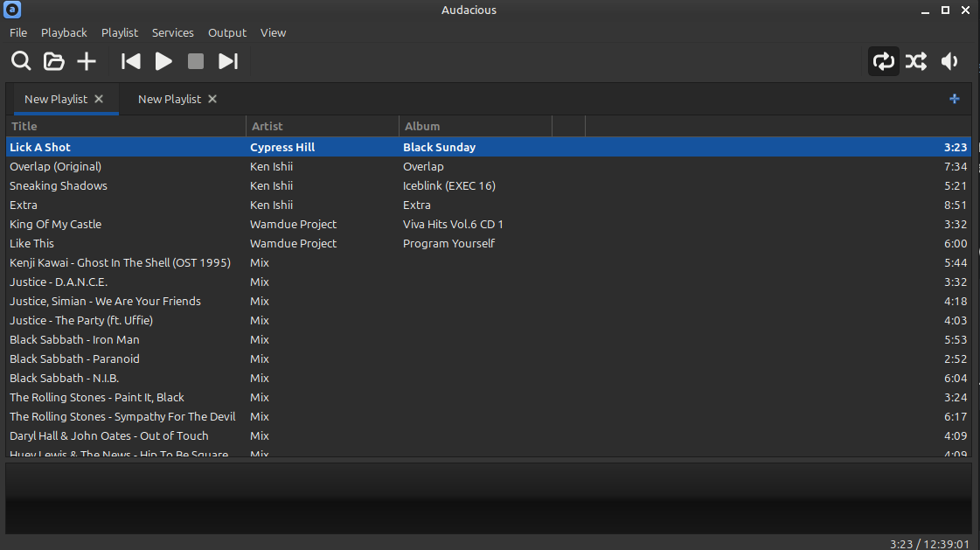Open the Services menu
Screen dimensions: 980x550
click(172, 32)
